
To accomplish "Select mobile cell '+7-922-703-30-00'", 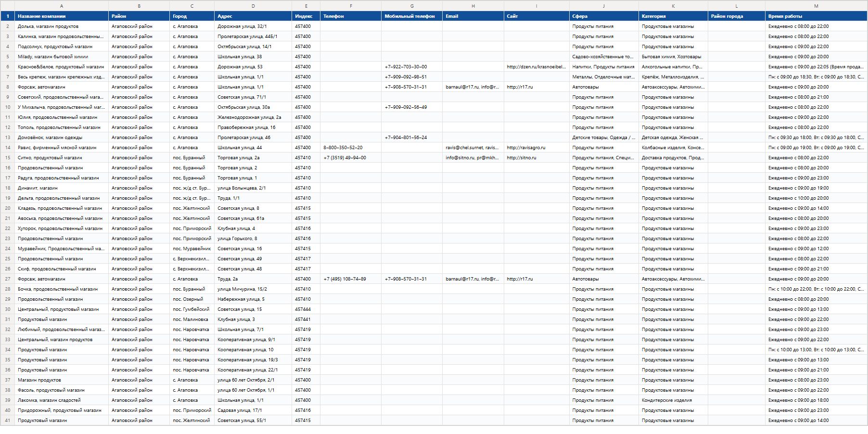I will point(412,67).
